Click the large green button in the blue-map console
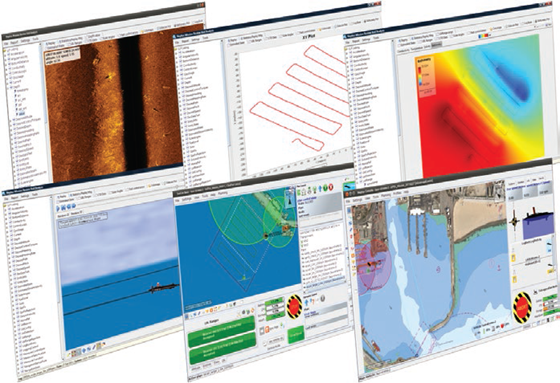Viewport: 560px width, 383px height. 296,334
